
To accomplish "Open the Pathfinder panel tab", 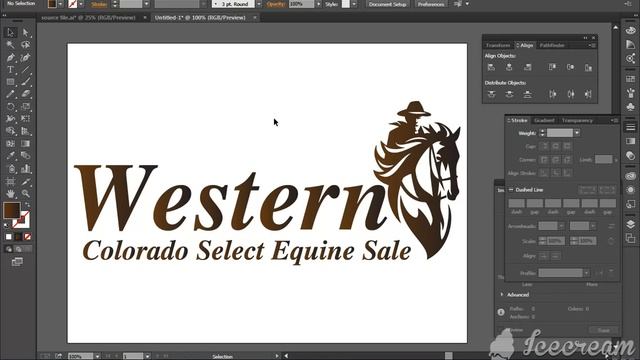I will pos(552,45).
